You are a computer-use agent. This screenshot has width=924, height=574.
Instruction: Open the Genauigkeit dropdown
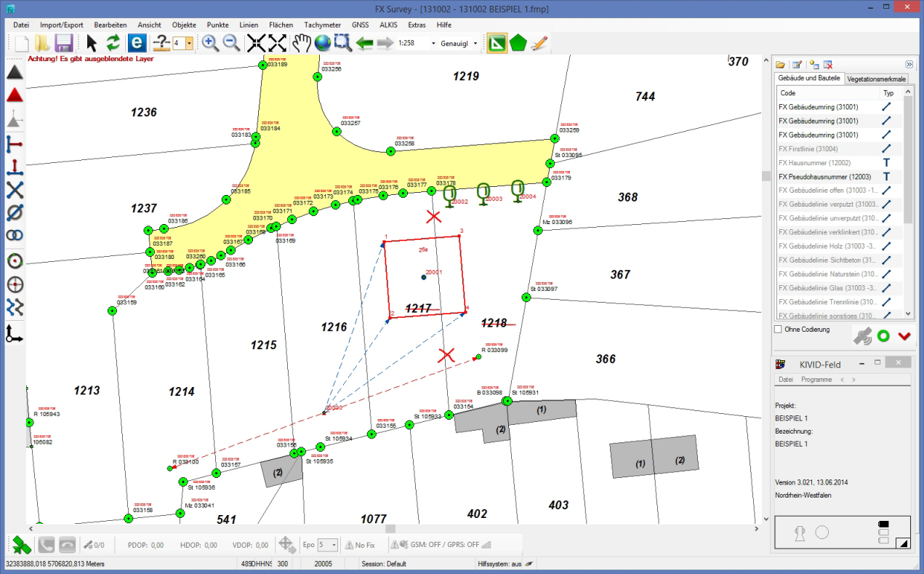(475, 44)
